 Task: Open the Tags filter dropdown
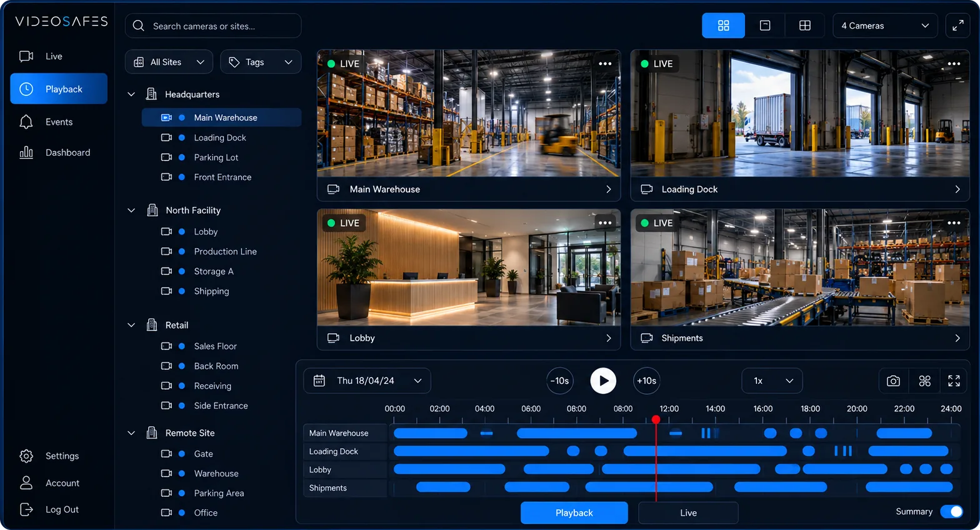coord(261,62)
